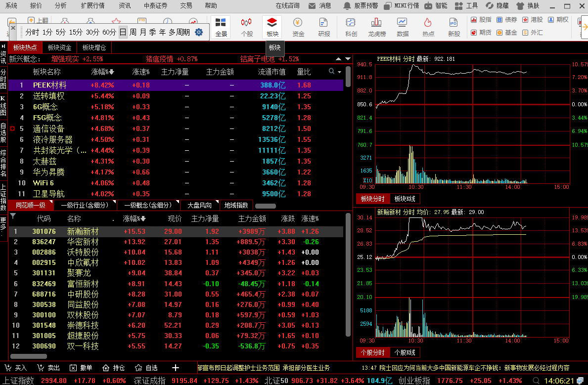Click the 自选 watchlist button
This screenshot has width=588, height=385.
[146, 368]
